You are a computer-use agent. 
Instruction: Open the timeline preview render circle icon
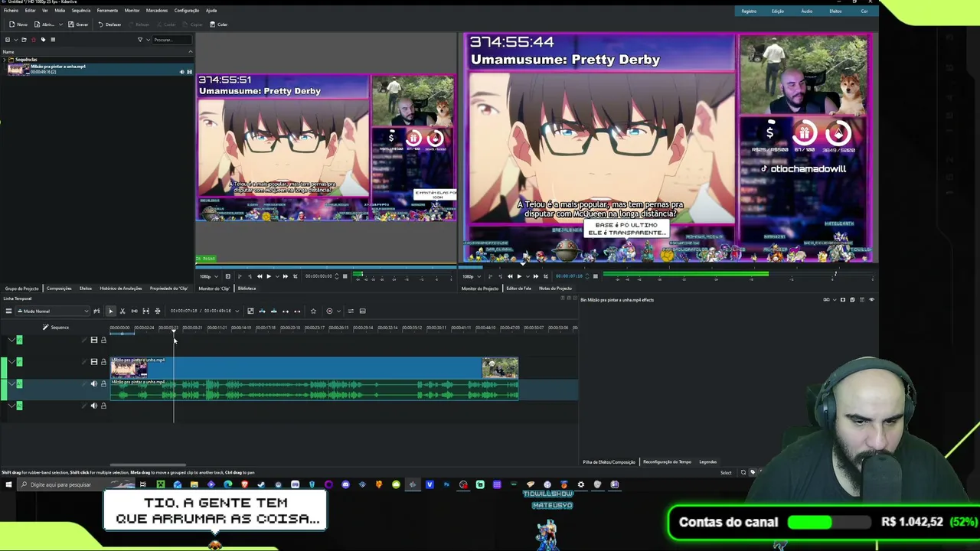329,311
